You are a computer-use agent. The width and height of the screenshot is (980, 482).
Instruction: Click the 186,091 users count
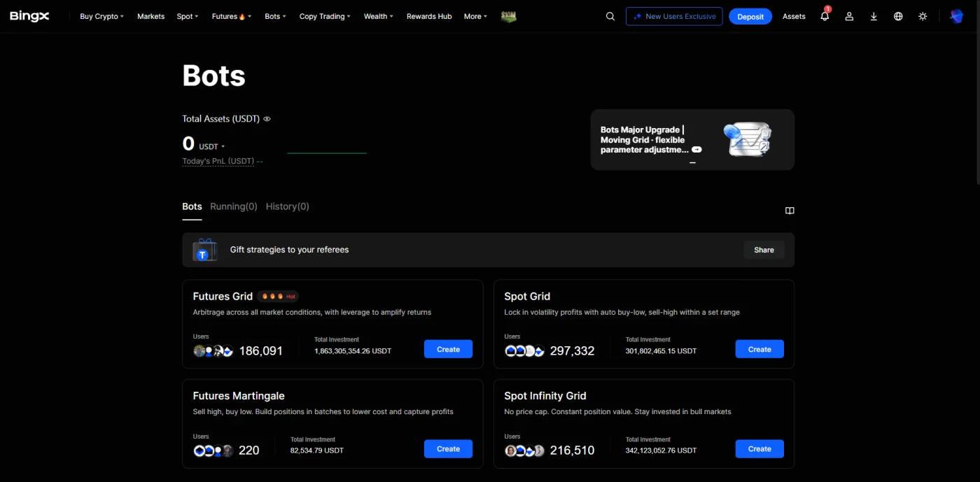[x=261, y=351]
